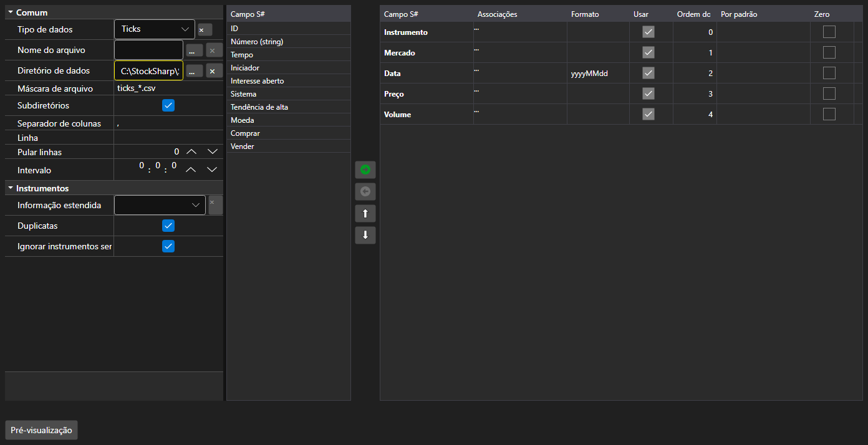Viewport: 868px width, 445px height.
Task: Enable Zero checkbox for the Mercado row
Action: click(x=829, y=52)
